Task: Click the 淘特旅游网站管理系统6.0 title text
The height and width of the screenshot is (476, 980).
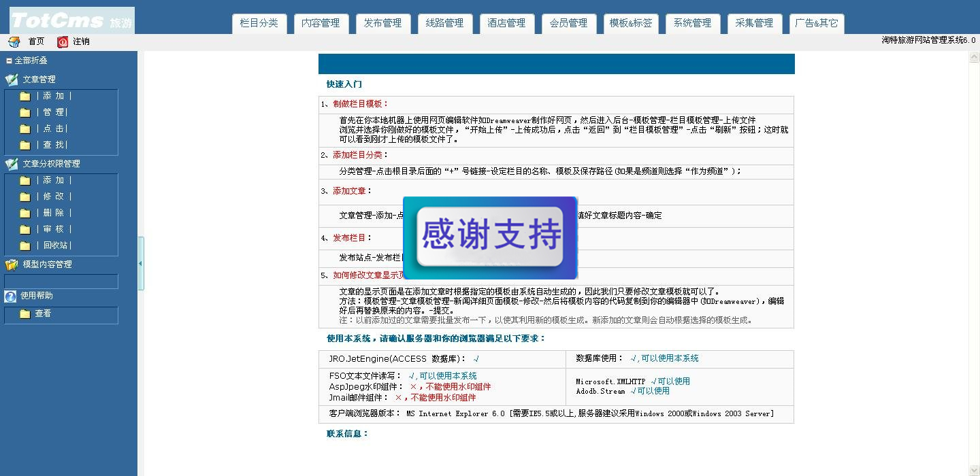Action: click(x=928, y=40)
